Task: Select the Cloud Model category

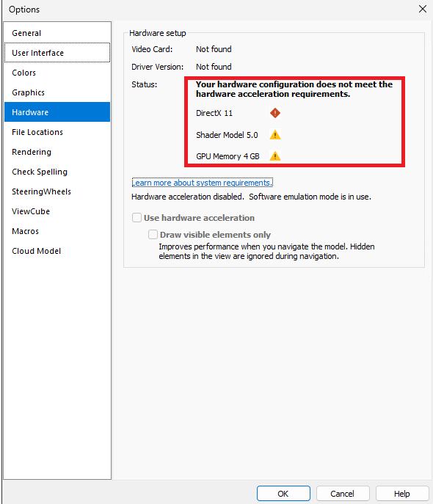Action: (x=57, y=251)
